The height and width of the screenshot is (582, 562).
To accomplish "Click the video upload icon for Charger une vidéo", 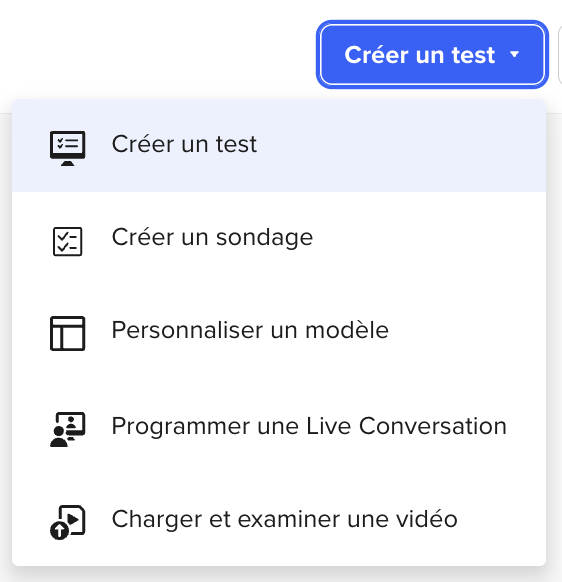I will (68, 522).
